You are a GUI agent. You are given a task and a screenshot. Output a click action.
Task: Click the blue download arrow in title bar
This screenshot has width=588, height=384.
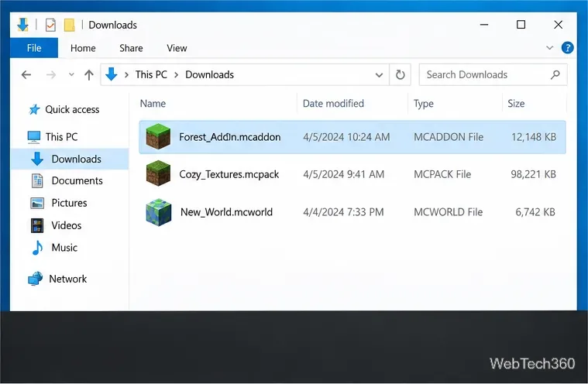[23, 25]
